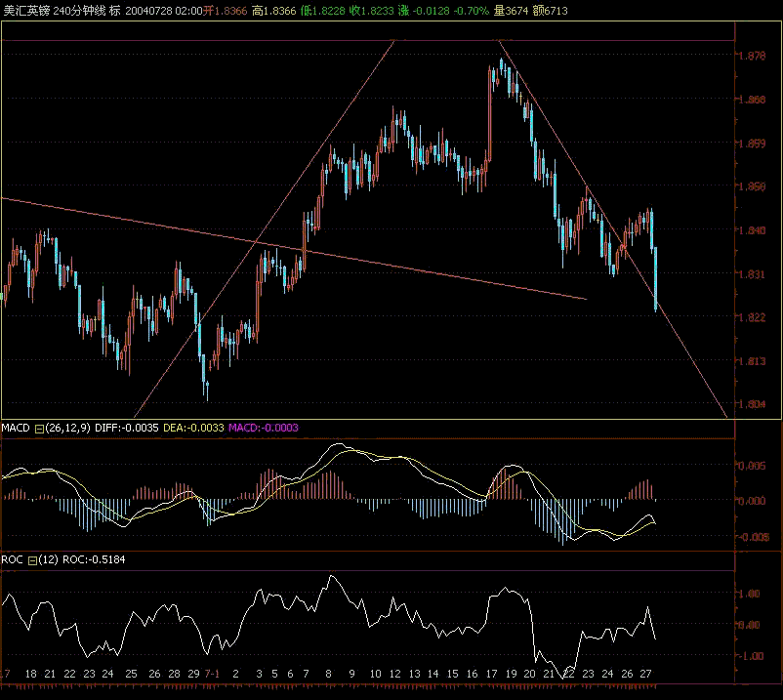The height and width of the screenshot is (700, 783).
Task: Collapse the ROC indicator parameter box icon
Action: click(x=32, y=560)
